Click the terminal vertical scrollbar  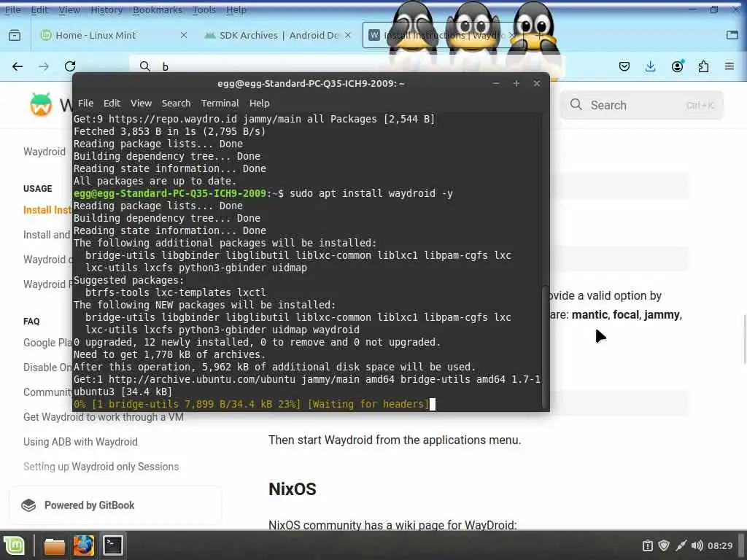click(546, 346)
